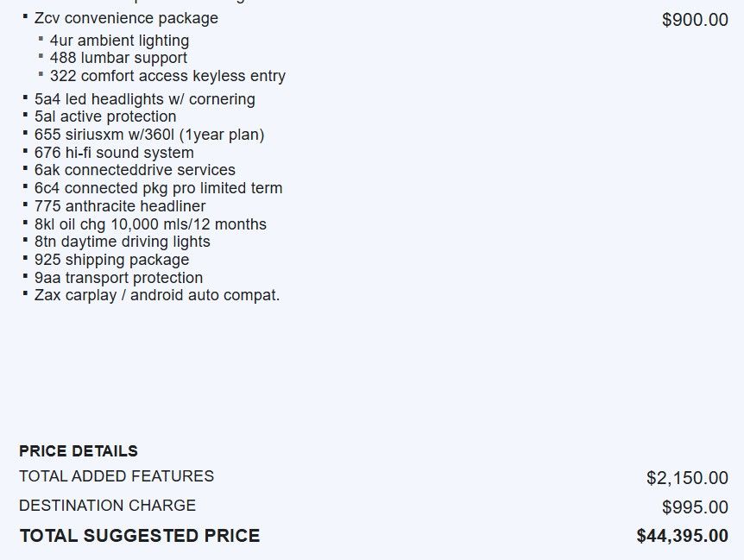Click the 925 shipping package entry
744x560 pixels.
[111, 260]
